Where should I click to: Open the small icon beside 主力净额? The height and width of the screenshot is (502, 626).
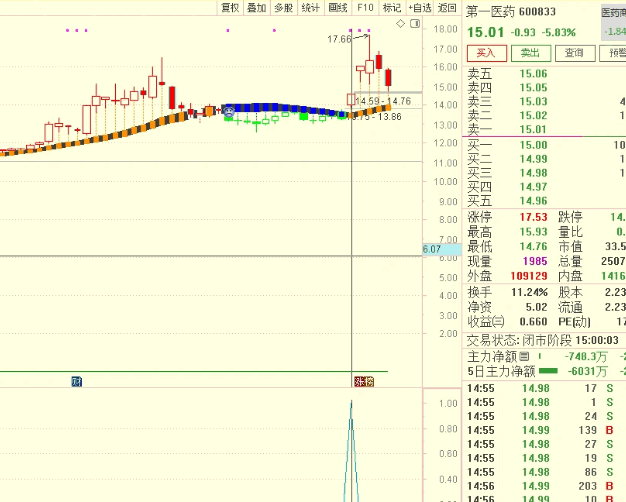524,356
